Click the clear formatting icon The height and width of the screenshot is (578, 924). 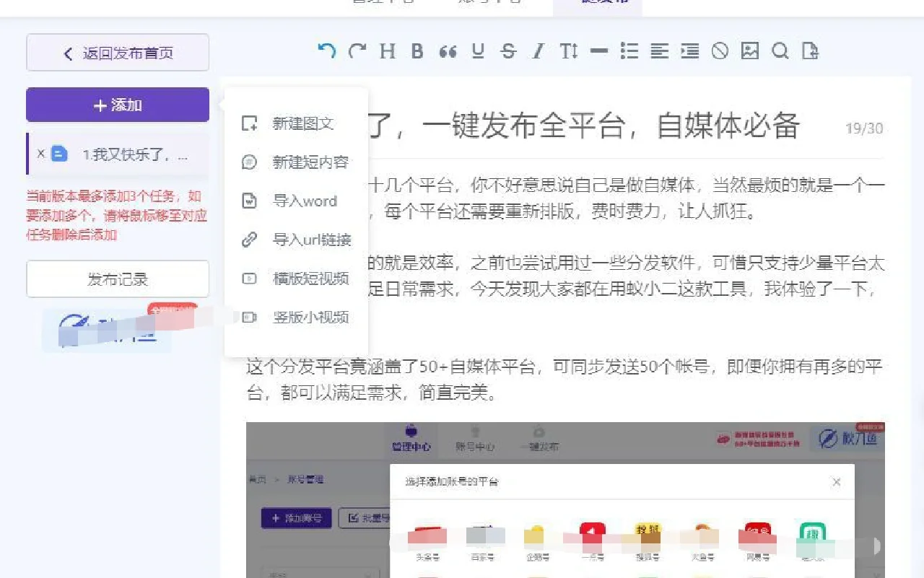pyautogui.click(x=720, y=51)
